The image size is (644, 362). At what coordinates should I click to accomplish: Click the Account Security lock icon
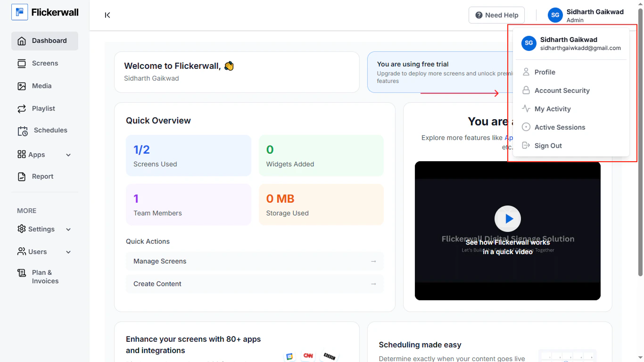coord(526,90)
